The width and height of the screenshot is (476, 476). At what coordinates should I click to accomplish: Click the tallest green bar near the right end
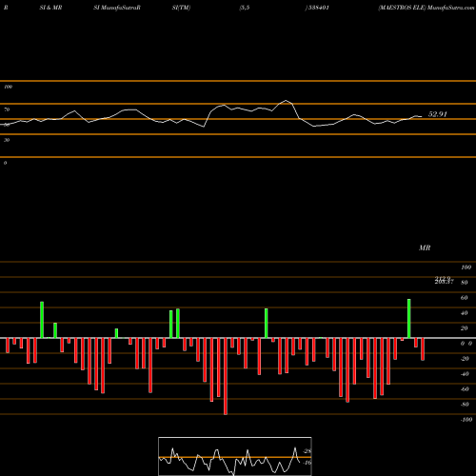click(409, 319)
